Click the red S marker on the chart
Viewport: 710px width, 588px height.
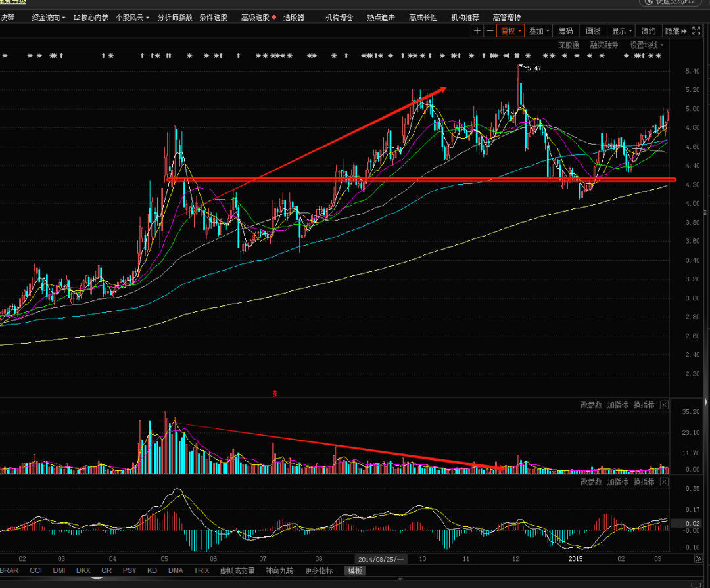pyautogui.click(x=275, y=394)
